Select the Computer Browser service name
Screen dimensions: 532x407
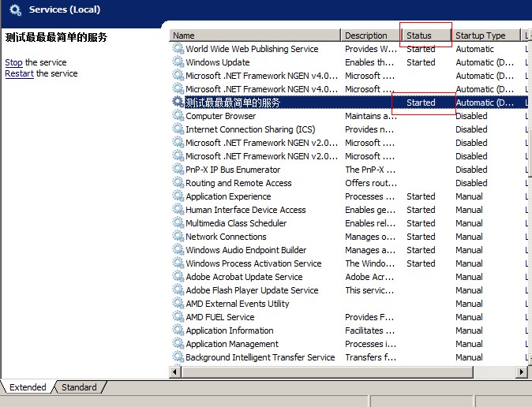(220, 116)
